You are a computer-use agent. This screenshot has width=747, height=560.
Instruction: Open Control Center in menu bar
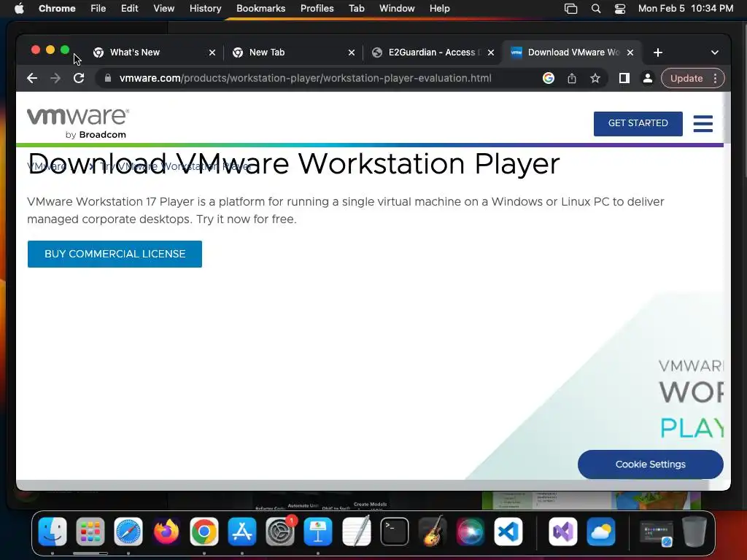tap(620, 9)
